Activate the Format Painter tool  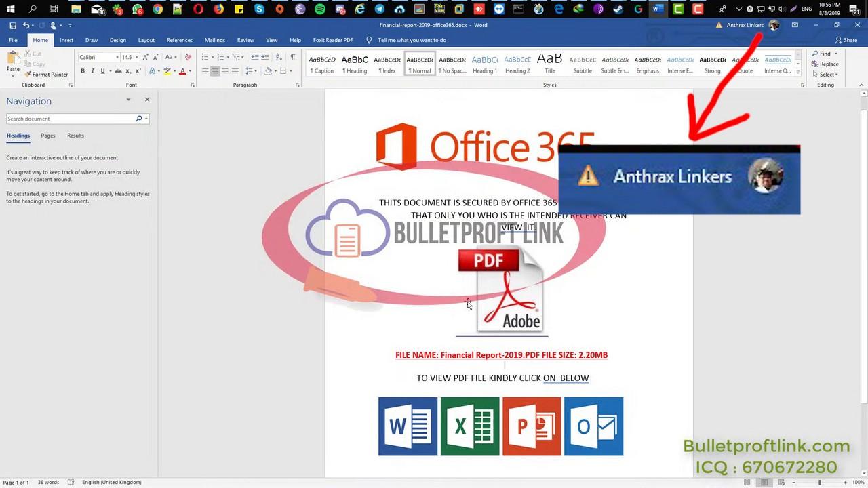[46, 75]
